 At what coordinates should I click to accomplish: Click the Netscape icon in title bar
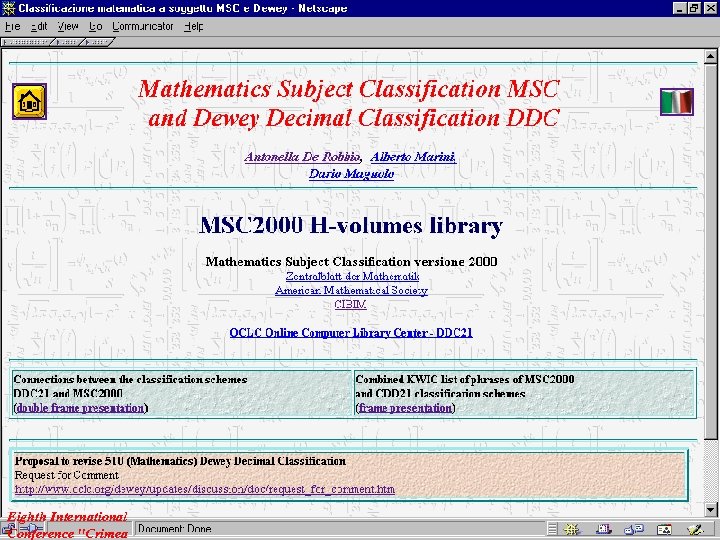click(x=8, y=8)
